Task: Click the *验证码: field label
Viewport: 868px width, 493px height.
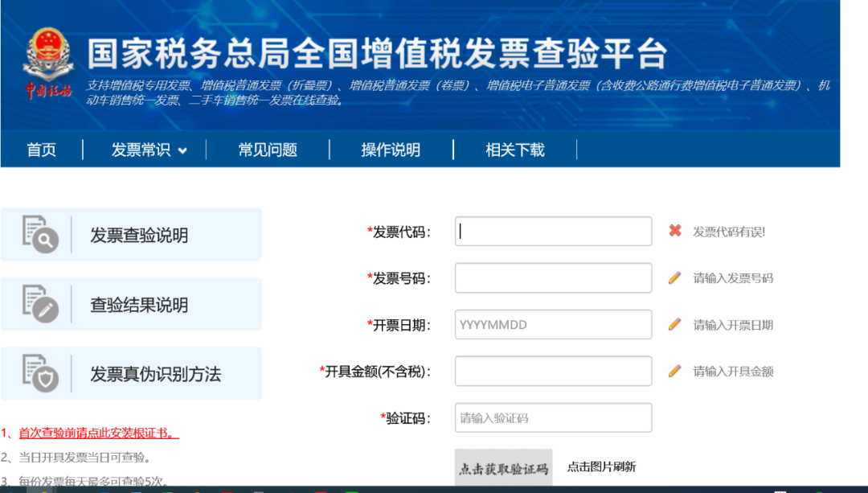Action: (x=405, y=418)
